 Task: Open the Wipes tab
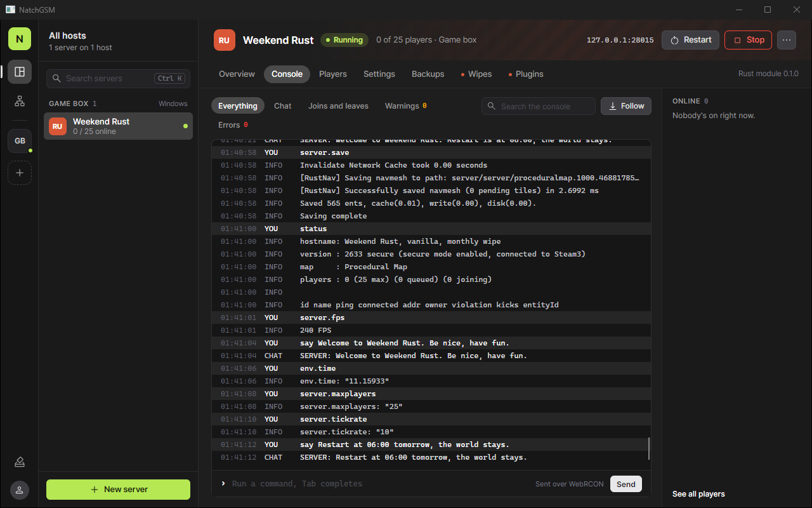tap(476, 74)
